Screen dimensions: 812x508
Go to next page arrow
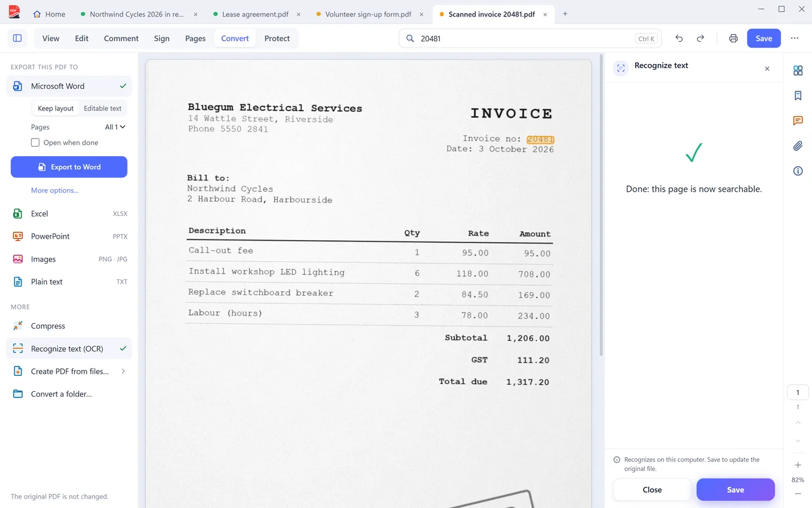click(x=798, y=441)
